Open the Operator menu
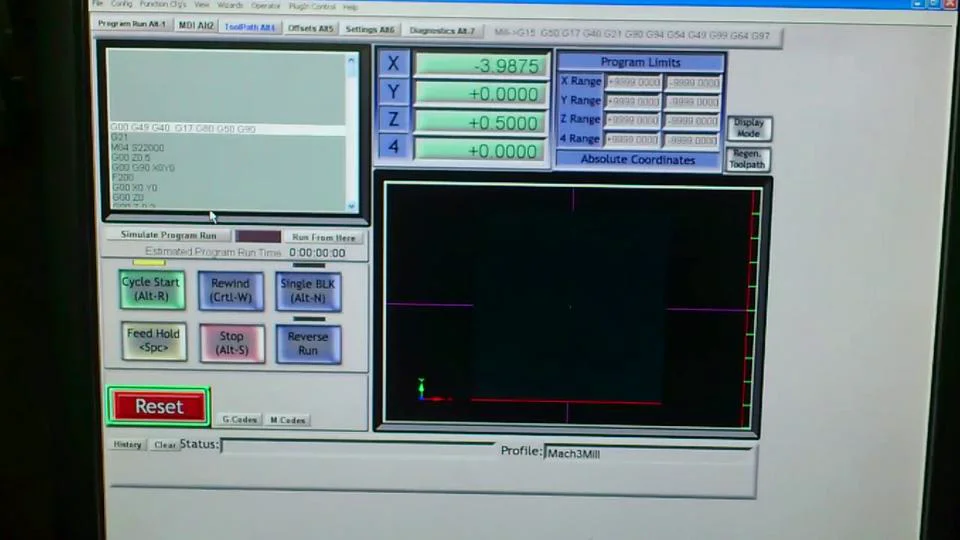960x540 pixels. 265,6
